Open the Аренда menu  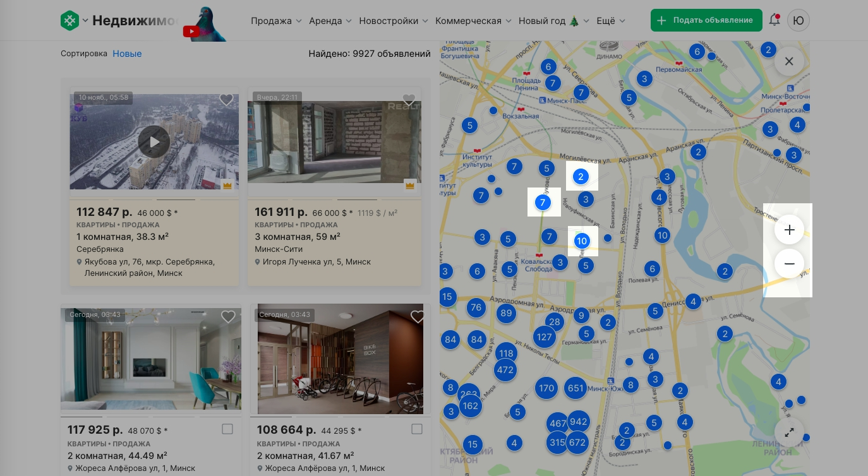330,21
